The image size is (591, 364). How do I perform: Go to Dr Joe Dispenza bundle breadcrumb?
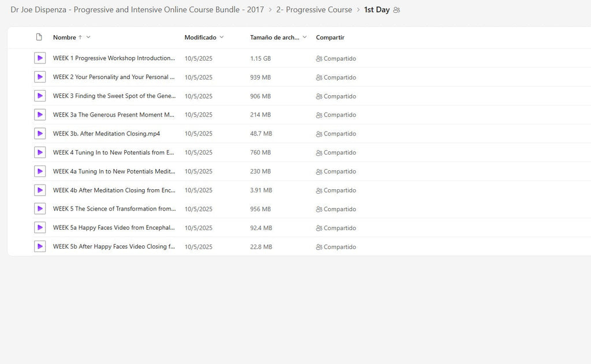tap(137, 10)
